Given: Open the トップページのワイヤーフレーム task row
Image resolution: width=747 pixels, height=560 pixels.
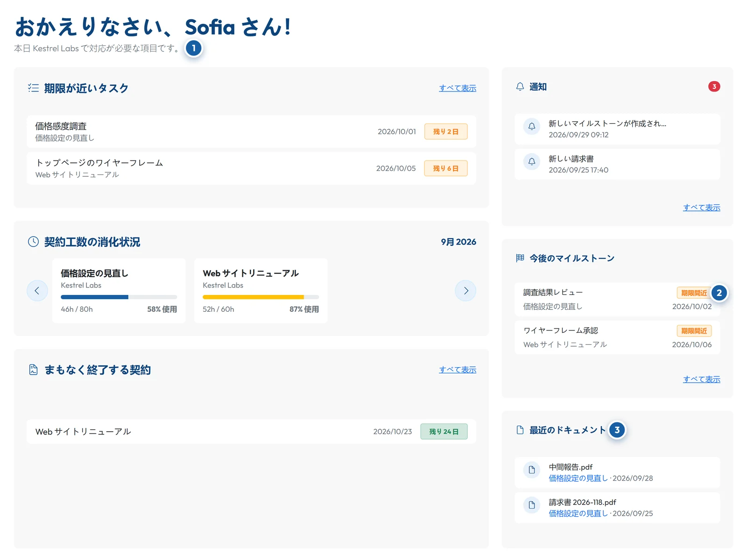Looking at the screenshot, I should point(251,168).
